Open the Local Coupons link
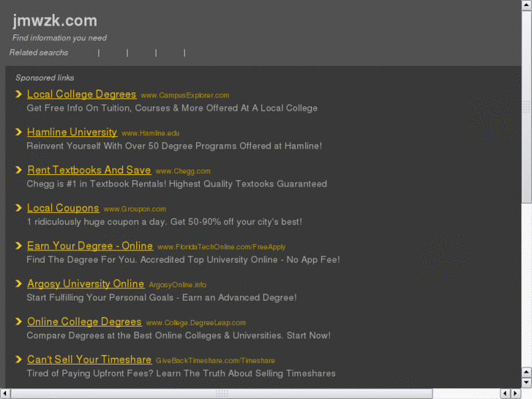Screen dimensions: 532x399 pos(63,208)
